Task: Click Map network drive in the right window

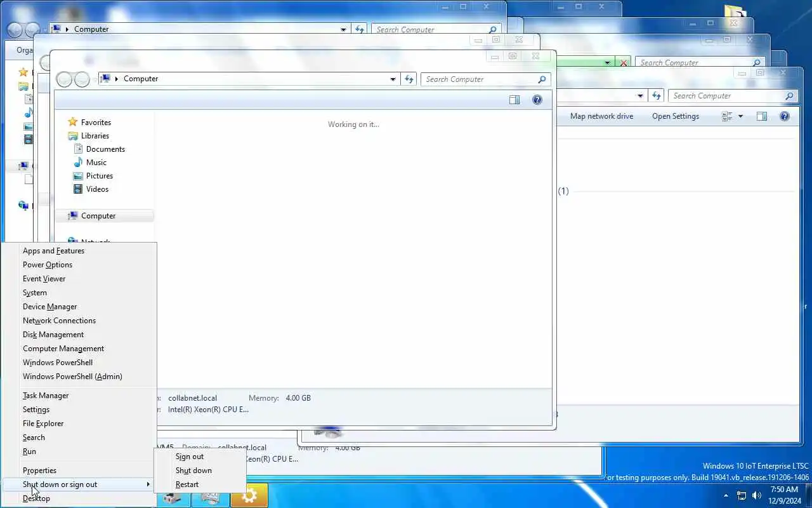Action: pos(601,116)
